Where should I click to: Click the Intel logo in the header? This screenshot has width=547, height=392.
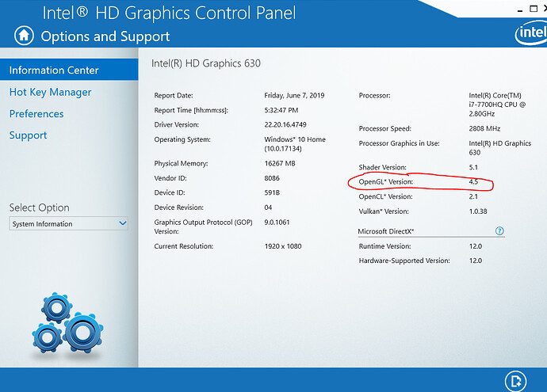click(531, 32)
